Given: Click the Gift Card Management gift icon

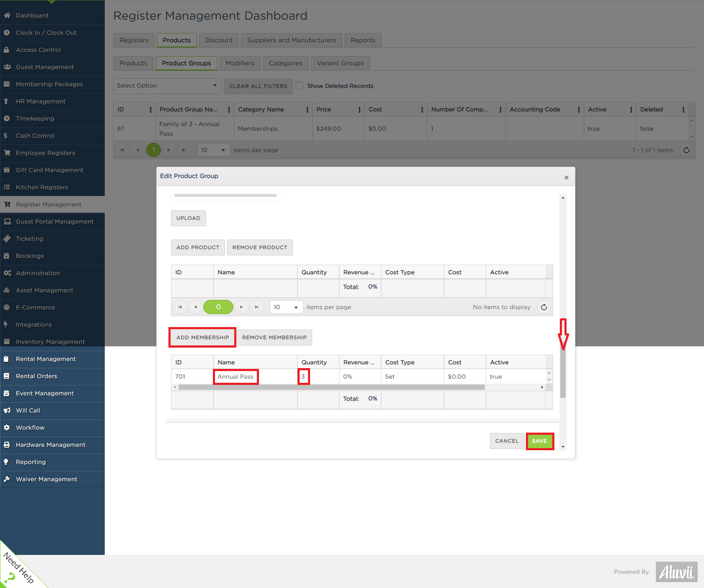Looking at the screenshot, I should pyautogui.click(x=7, y=170).
